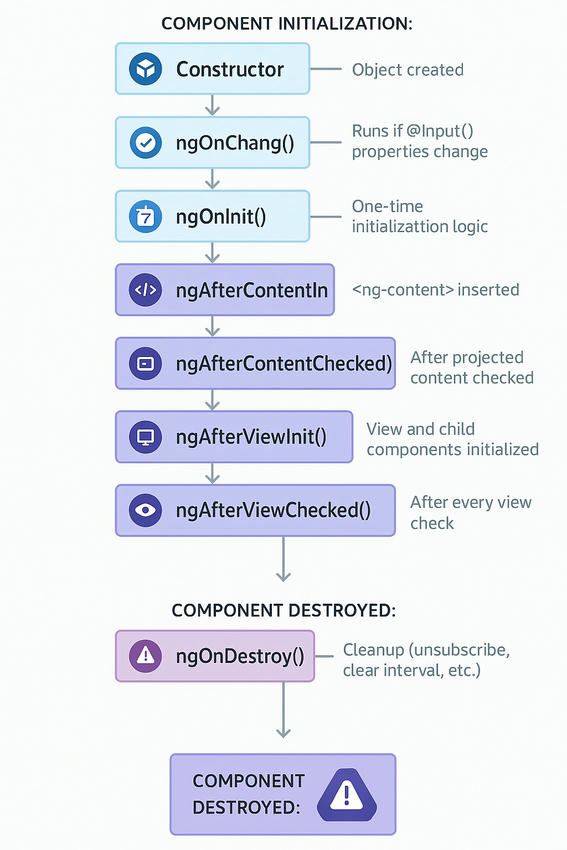Image resolution: width=567 pixels, height=850 pixels.
Task: Click the 'Cleanup (unsubscribe' description text
Action: (x=426, y=649)
